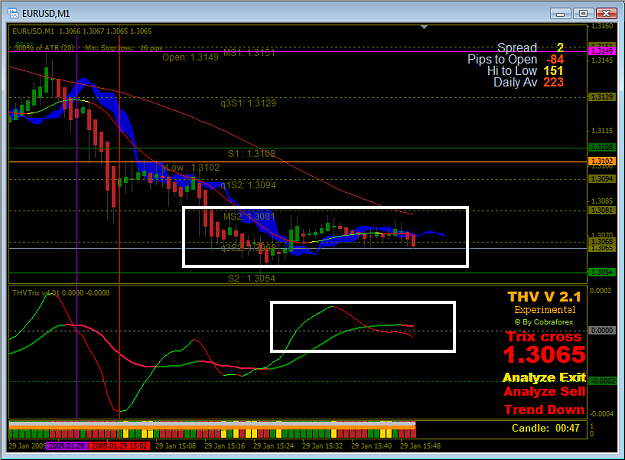Click the 'q1S2: 1.3094' pivot label
Screen dimensions: 625x460
click(x=248, y=185)
